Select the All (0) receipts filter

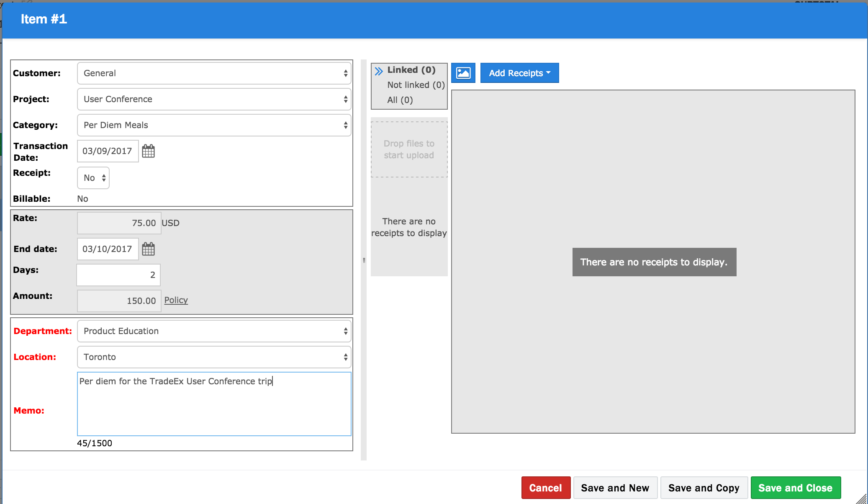tap(400, 100)
